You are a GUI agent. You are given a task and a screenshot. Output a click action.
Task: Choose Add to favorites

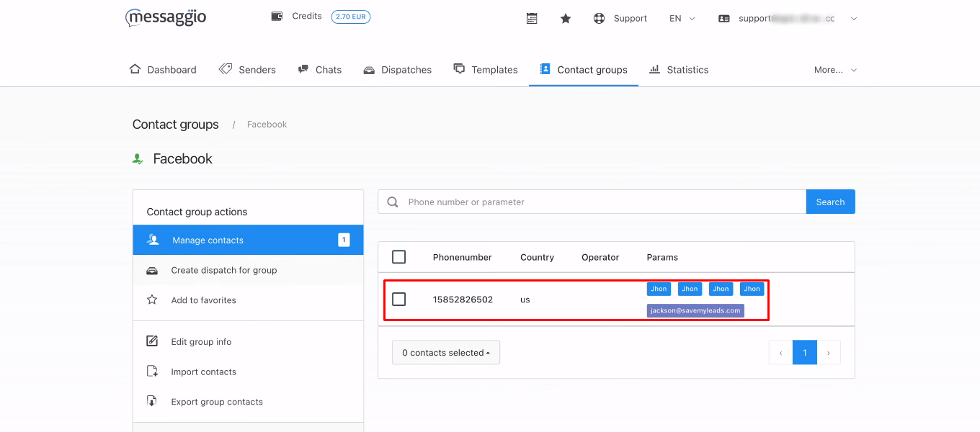click(248, 300)
